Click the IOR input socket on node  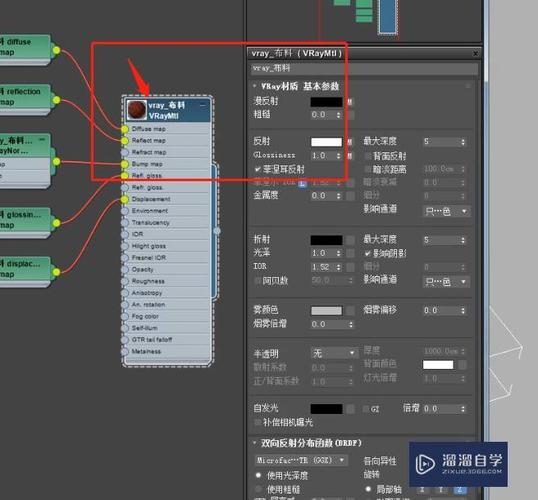coord(125,234)
